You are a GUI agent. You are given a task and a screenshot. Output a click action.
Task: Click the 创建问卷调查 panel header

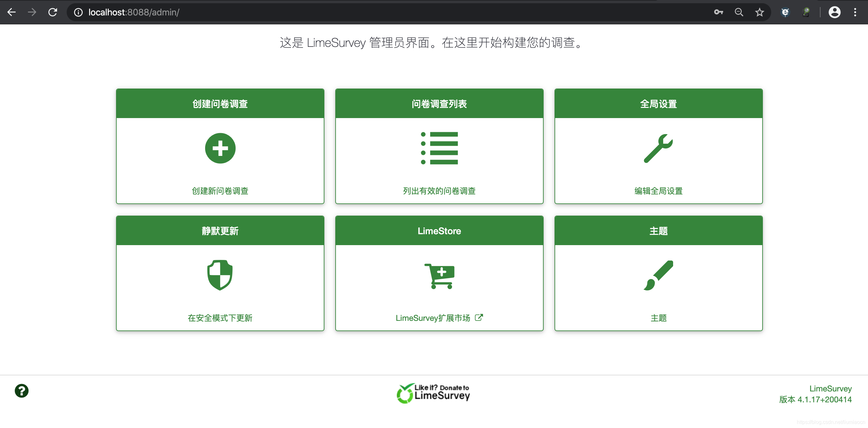pos(220,104)
